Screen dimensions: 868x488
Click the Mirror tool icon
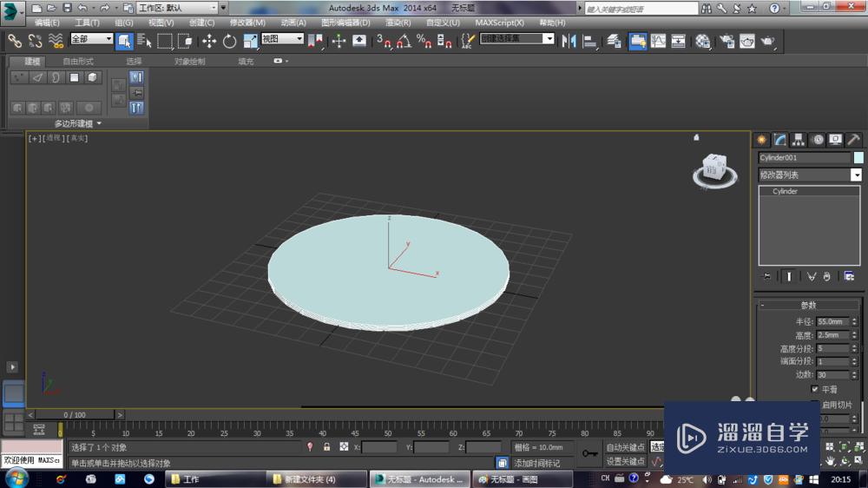pos(569,41)
